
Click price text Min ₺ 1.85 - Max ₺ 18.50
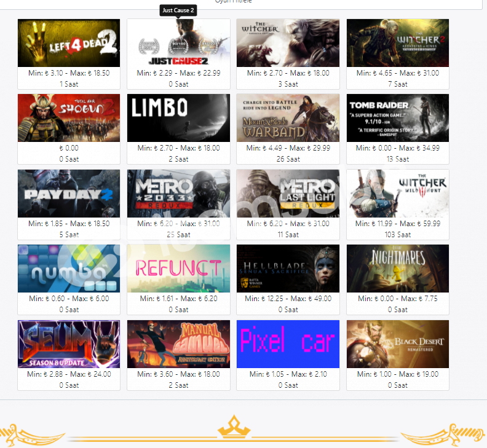click(69, 224)
